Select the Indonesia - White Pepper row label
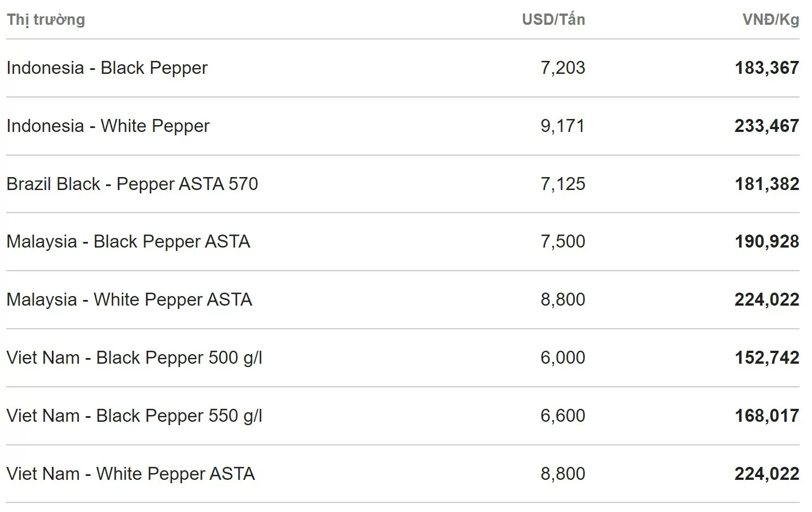The width and height of the screenshot is (812, 512). (108, 126)
